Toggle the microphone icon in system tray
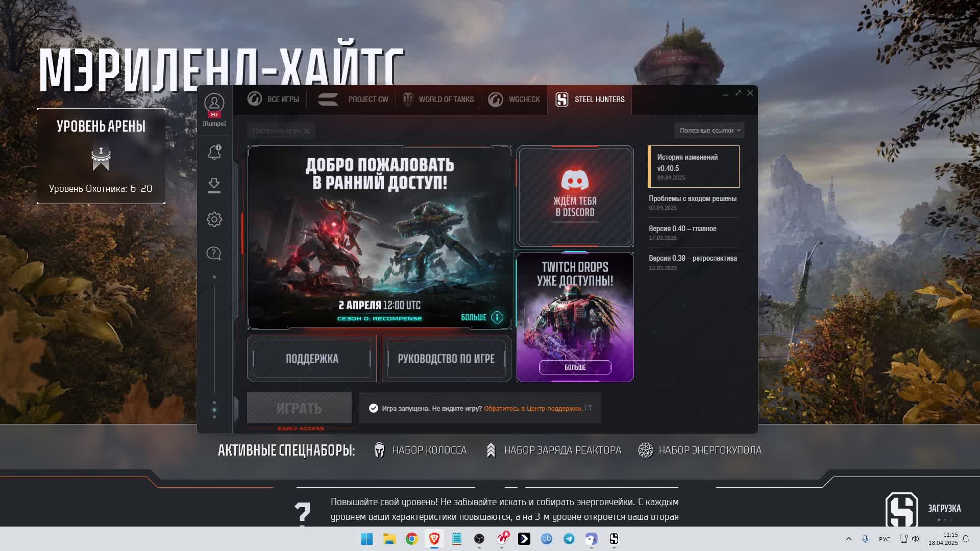The height and width of the screenshot is (551, 980). click(865, 539)
